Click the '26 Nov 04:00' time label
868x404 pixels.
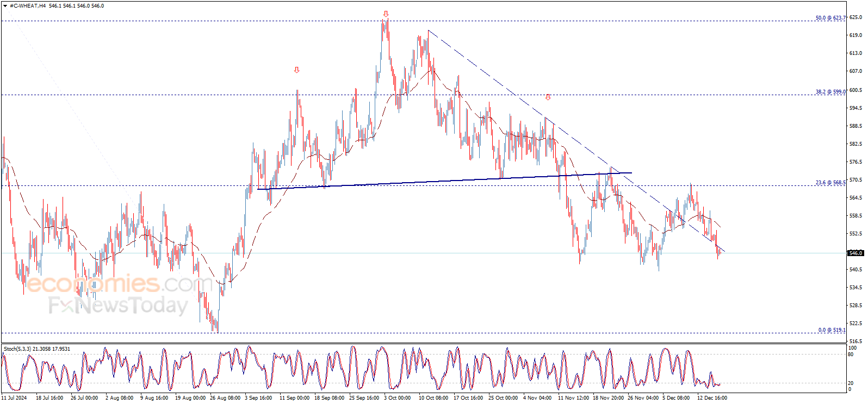tap(643, 398)
